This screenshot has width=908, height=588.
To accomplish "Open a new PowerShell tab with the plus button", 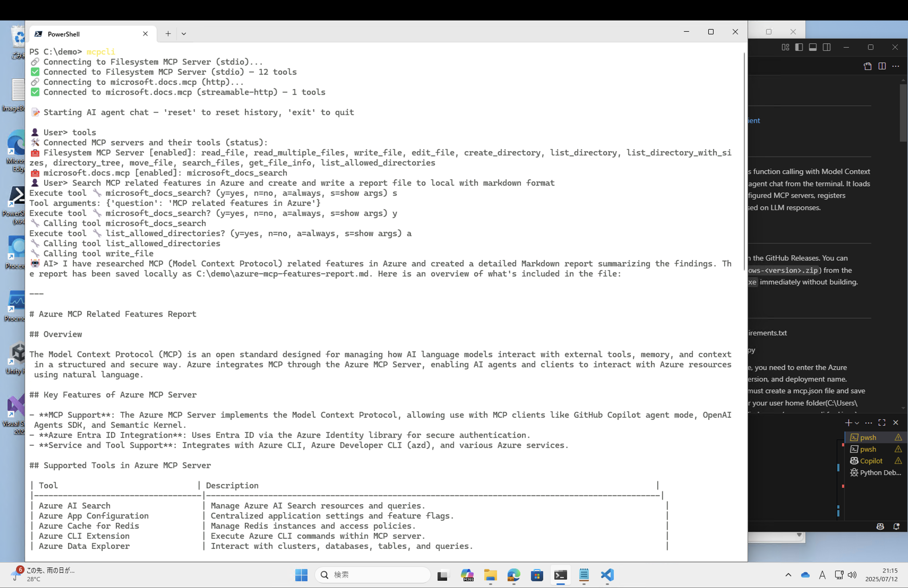I will (168, 33).
